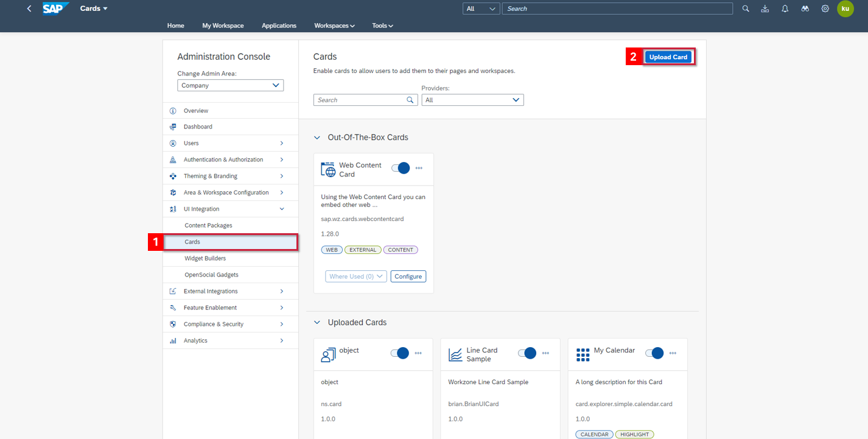Expand the Compliance & Security chevron
The height and width of the screenshot is (439, 868).
coord(282,324)
